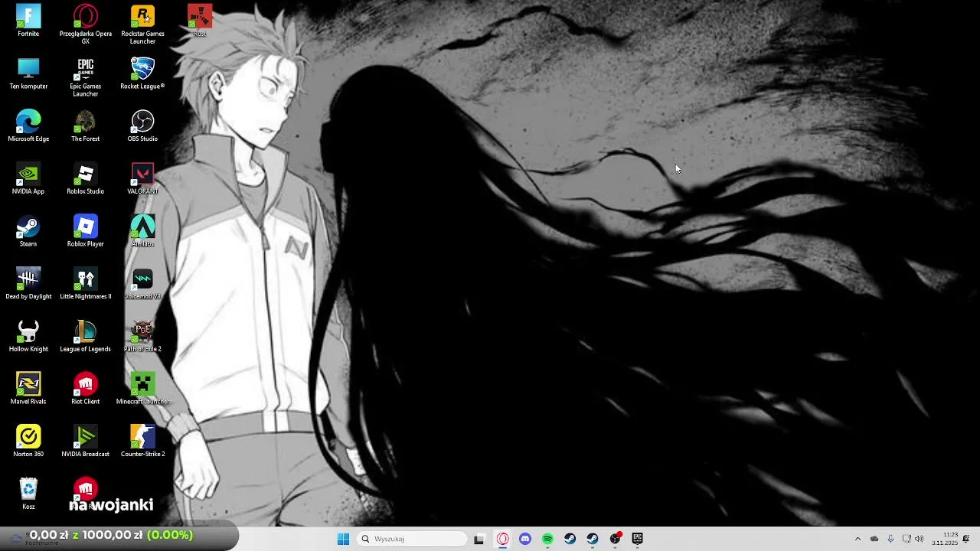Open Spotify from the taskbar
Image resolution: width=980 pixels, height=551 pixels.
(547, 539)
